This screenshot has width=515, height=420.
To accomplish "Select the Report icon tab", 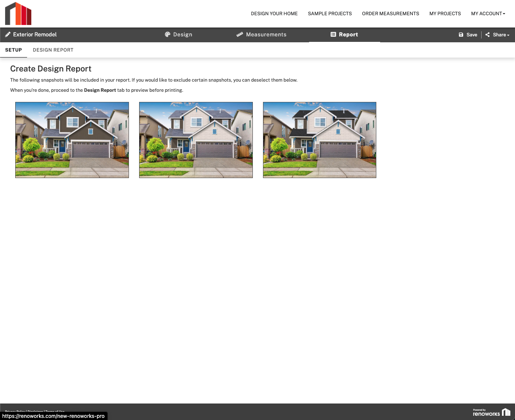I will pos(333,35).
